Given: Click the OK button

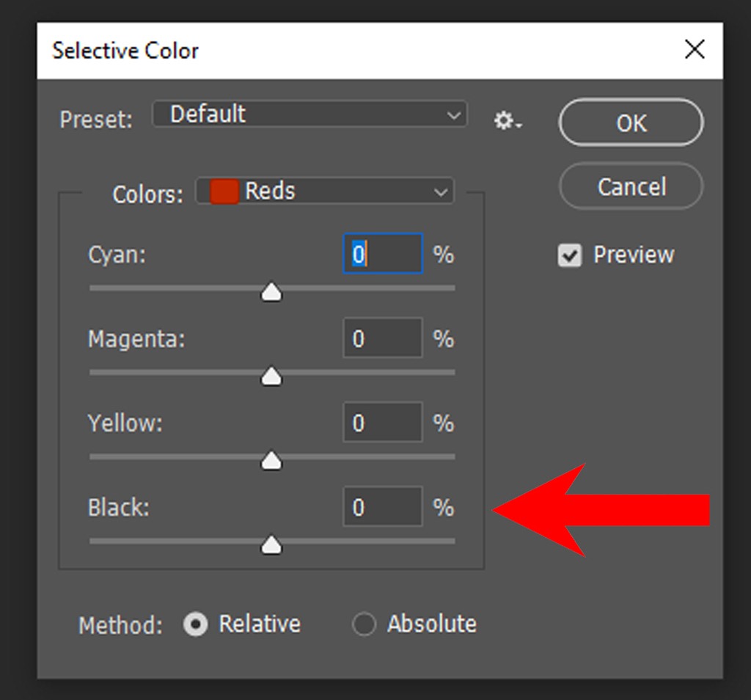Looking at the screenshot, I should coord(631,123).
